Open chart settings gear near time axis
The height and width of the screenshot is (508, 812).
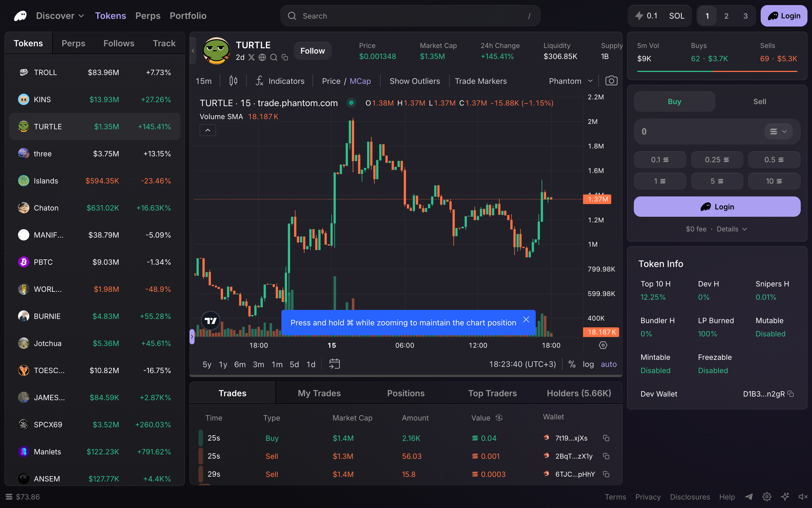[603, 345]
